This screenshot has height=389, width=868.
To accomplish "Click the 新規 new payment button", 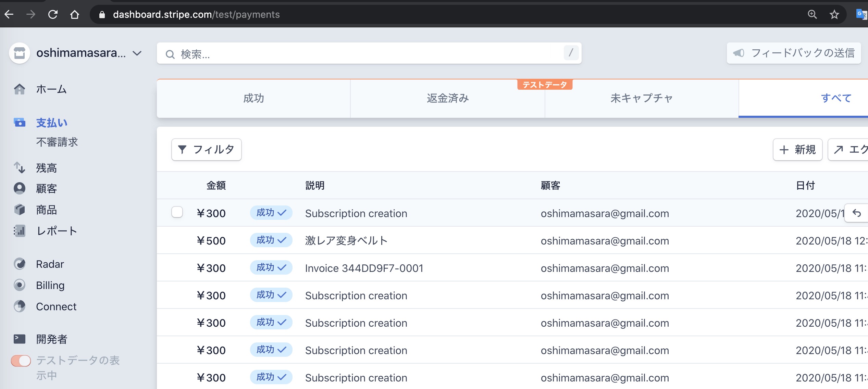I will pos(797,150).
